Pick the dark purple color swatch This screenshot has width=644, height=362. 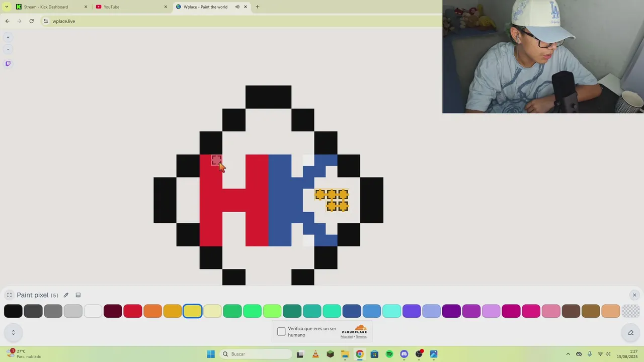(451, 311)
